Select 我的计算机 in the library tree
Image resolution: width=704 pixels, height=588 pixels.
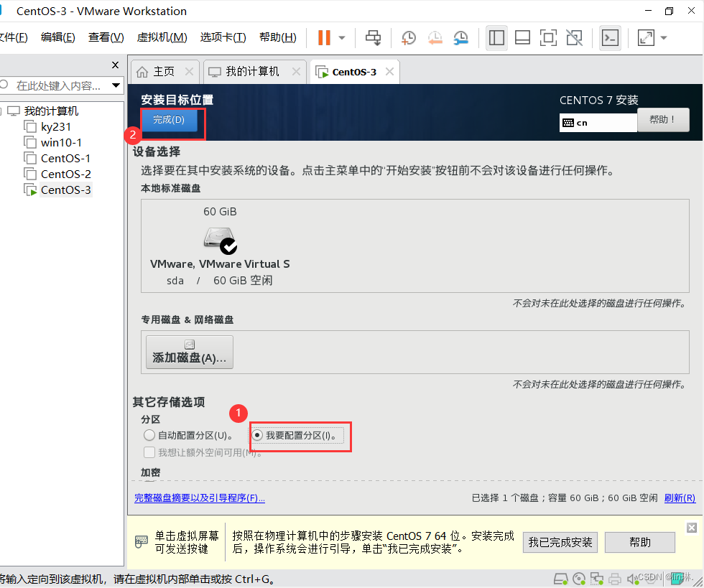(x=51, y=111)
